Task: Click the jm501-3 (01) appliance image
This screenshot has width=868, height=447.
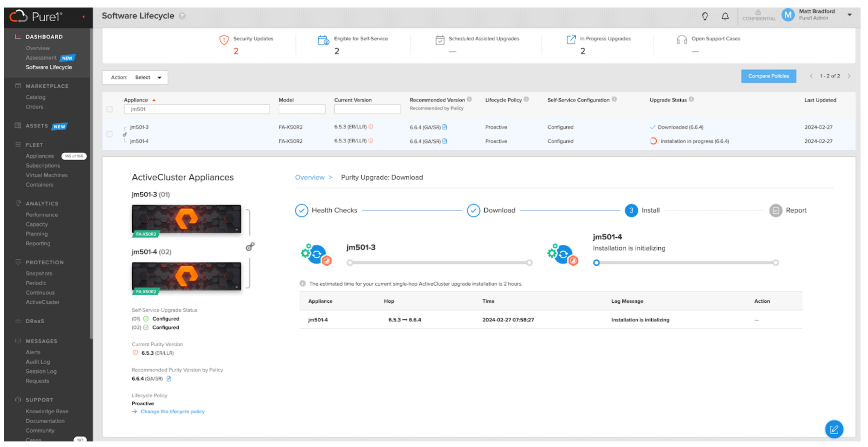Action: pyautogui.click(x=186, y=219)
